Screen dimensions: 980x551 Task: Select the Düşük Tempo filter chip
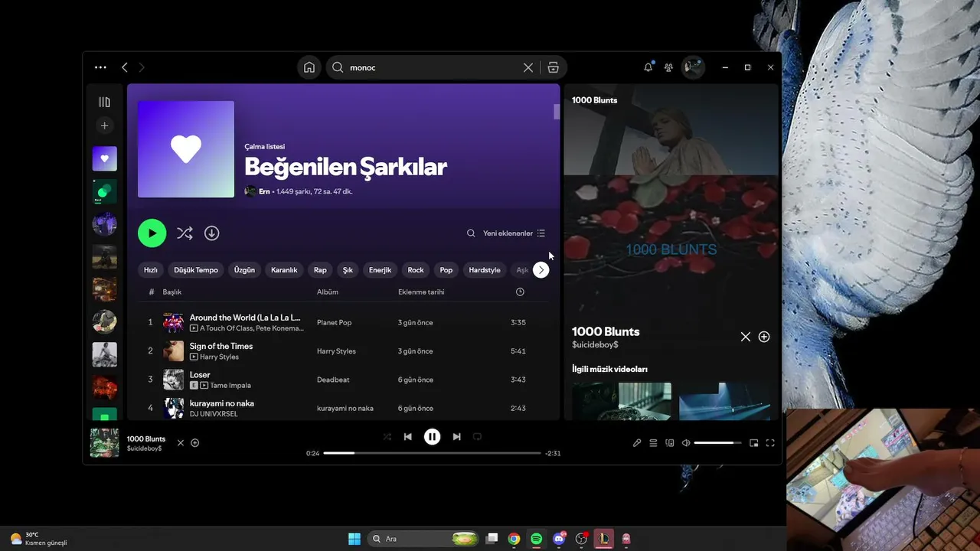coord(196,270)
